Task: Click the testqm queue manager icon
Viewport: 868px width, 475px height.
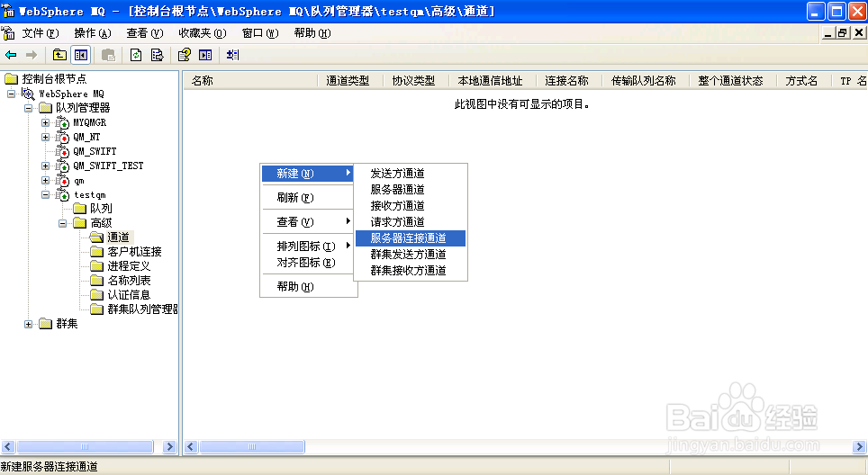Action: (62, 194)
